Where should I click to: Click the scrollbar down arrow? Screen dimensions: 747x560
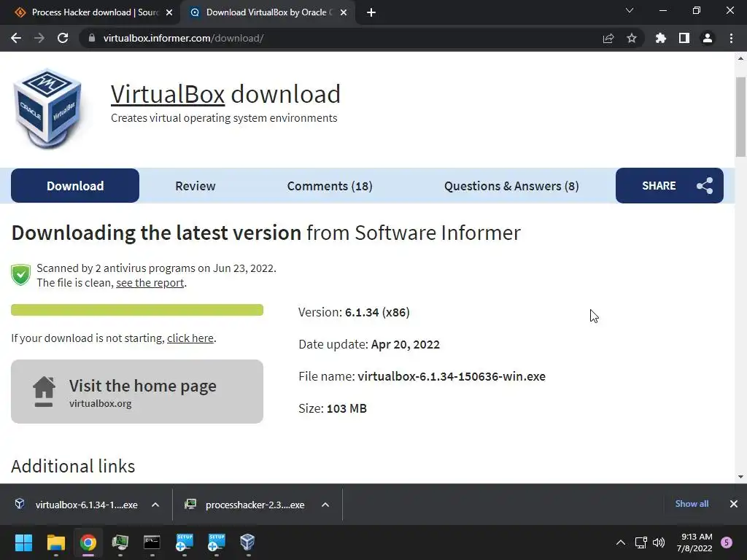740,477
